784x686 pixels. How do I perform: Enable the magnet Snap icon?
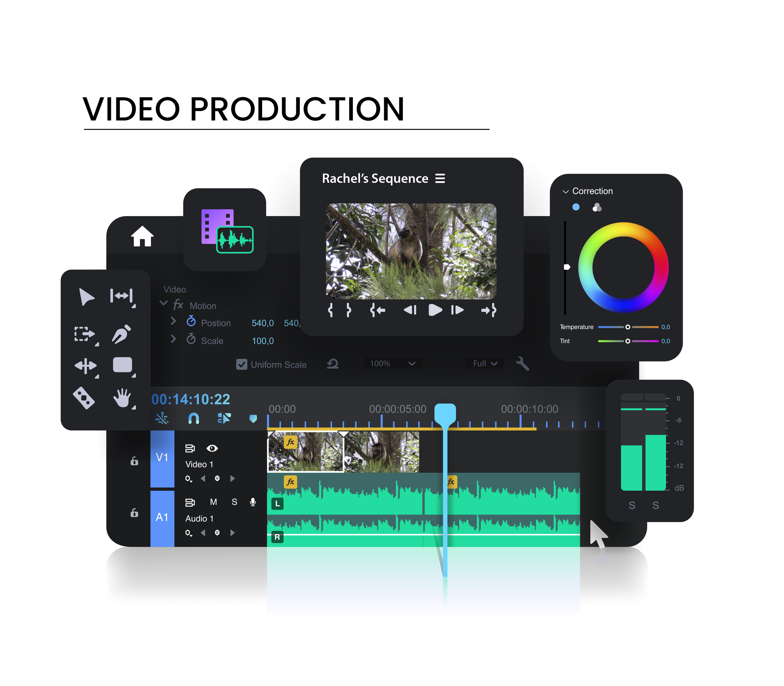(193, 418)
